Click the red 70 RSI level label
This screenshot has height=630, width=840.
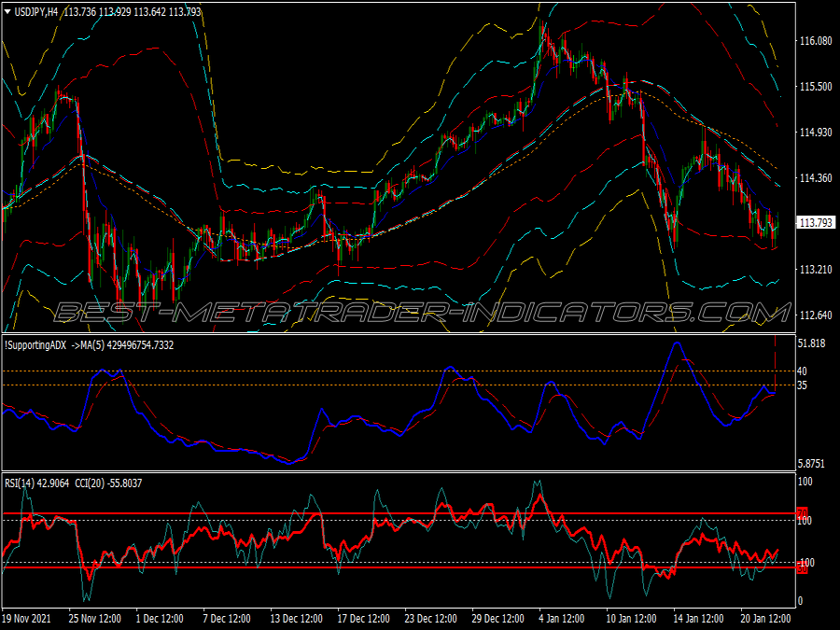point(802,513)
